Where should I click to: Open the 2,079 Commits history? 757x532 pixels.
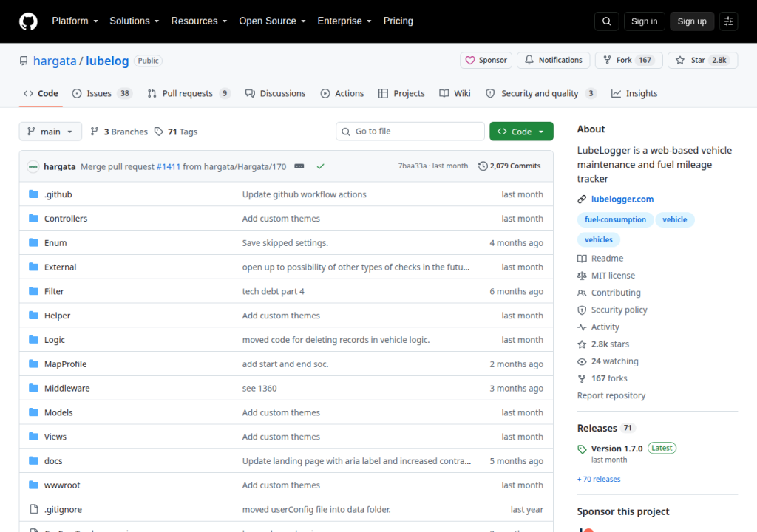(x=509, y=166)
